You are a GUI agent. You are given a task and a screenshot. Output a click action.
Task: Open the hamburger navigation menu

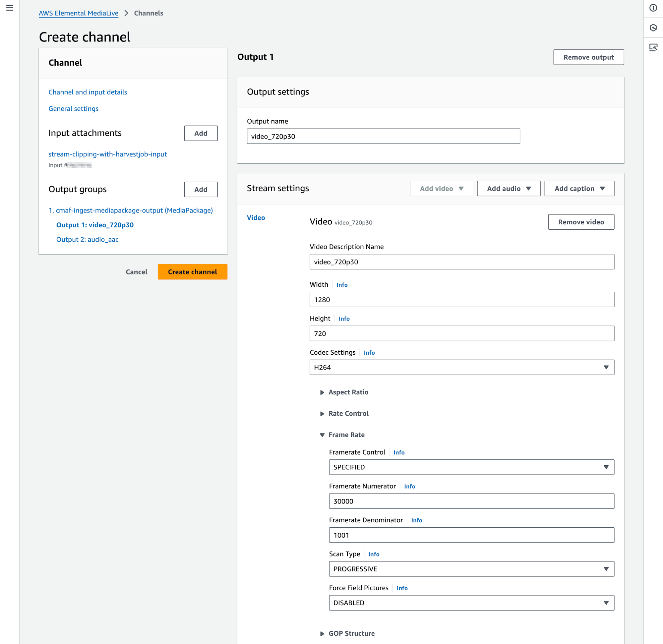click(10, 8)
